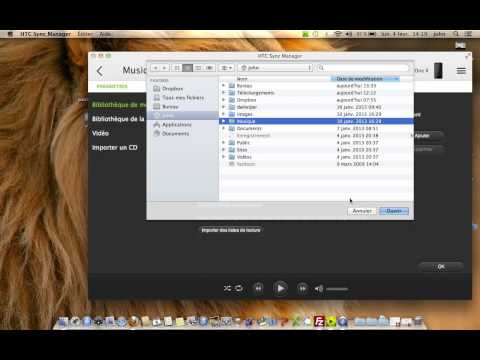Mute using the speaker icon in player bar

click(x=319, y=289)
